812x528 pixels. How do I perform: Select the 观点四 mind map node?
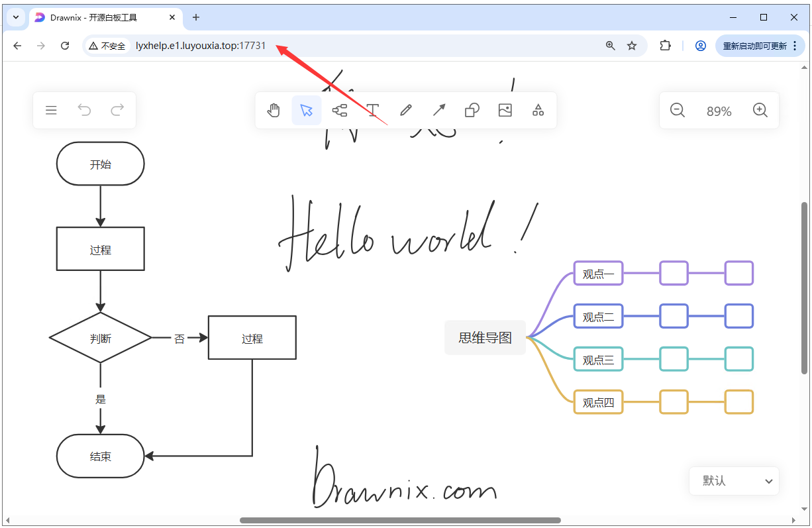pos(599,402)
